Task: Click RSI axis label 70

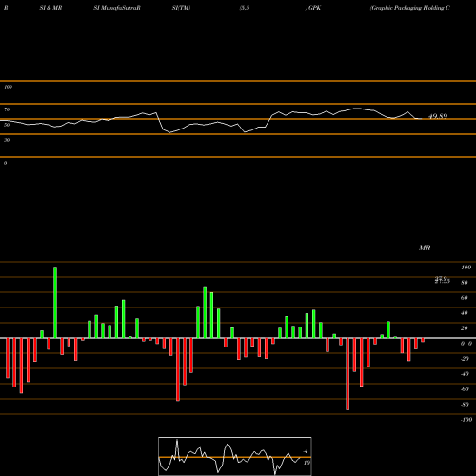Action: [7, 109]
